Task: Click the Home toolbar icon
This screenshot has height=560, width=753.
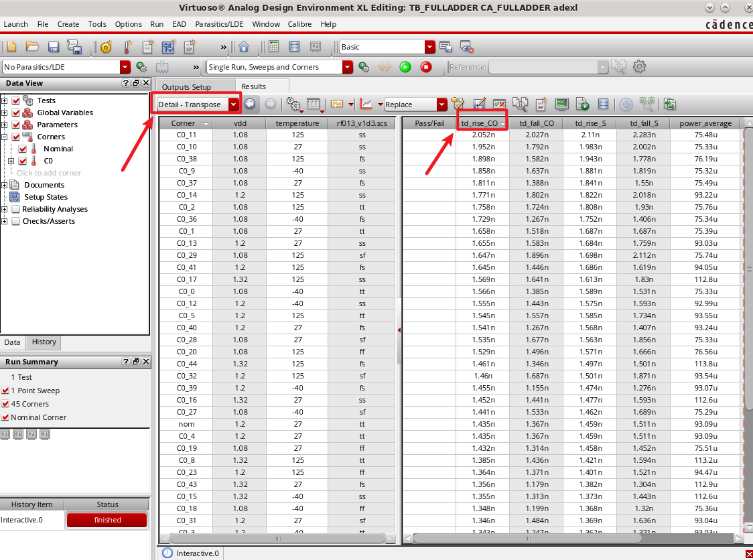Action: (x=243, y=47)
